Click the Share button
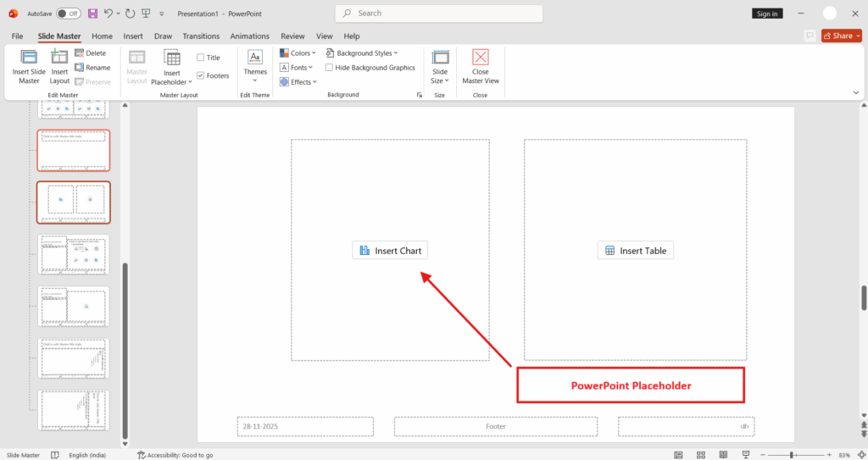Viewport: 868px width, 460px height. 841,36
